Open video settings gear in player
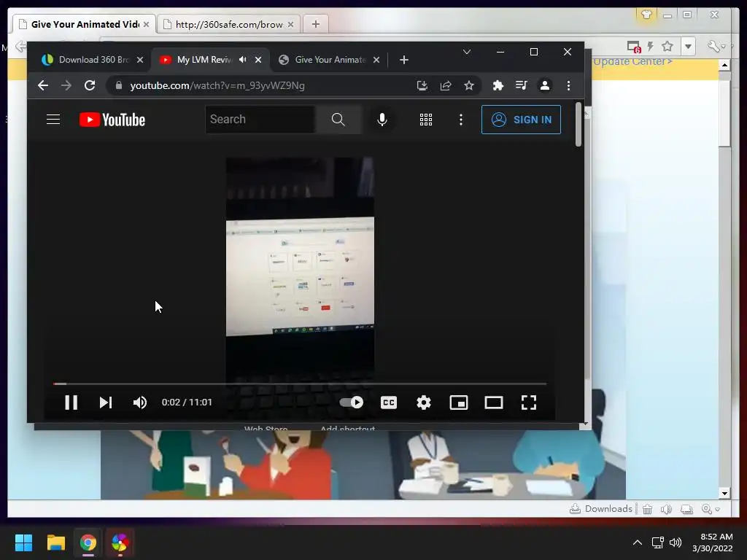 pyautogui.click(x=424, y=402)
